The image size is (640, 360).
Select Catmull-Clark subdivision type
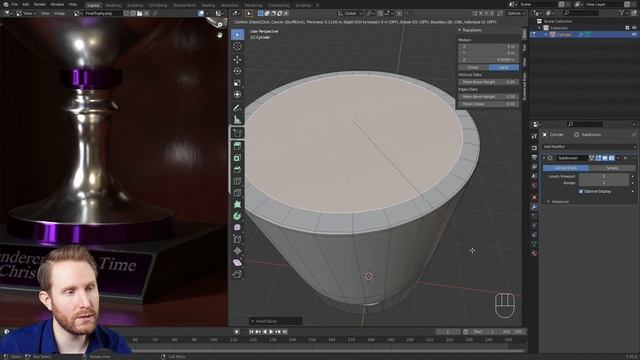(566, 168)
